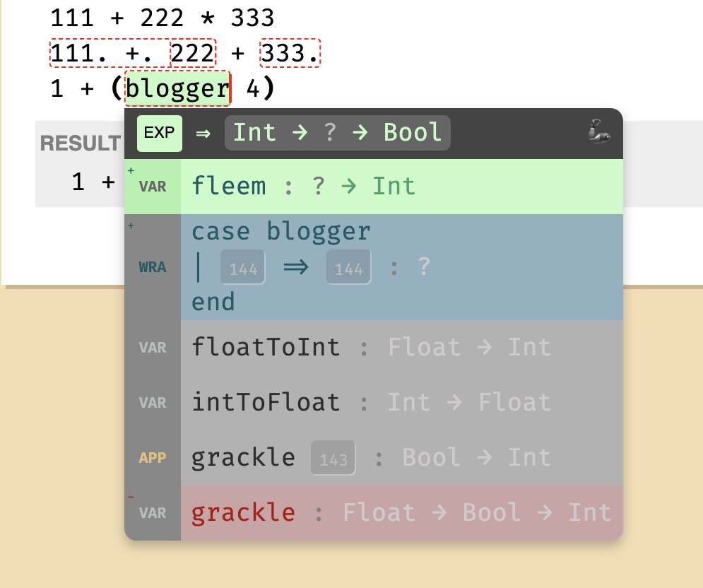This screenshot has width=703, height=588.
Task: Click the EXP sort badge
Action: [x=159, y=133]
